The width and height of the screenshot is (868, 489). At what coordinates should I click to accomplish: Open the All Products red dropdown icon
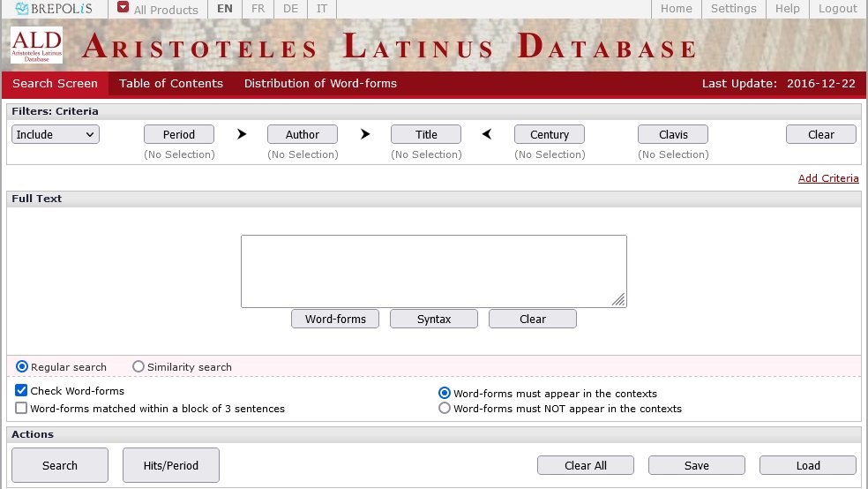123,8
